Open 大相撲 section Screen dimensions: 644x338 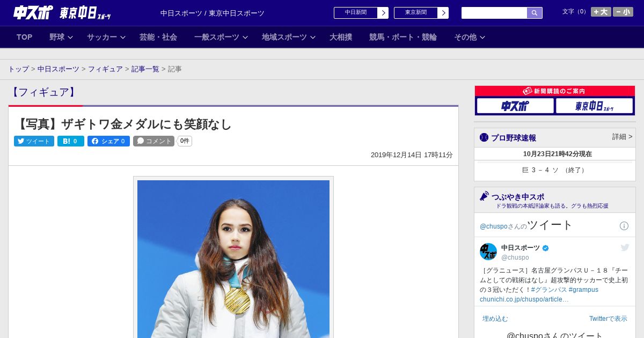coord(341,37)
